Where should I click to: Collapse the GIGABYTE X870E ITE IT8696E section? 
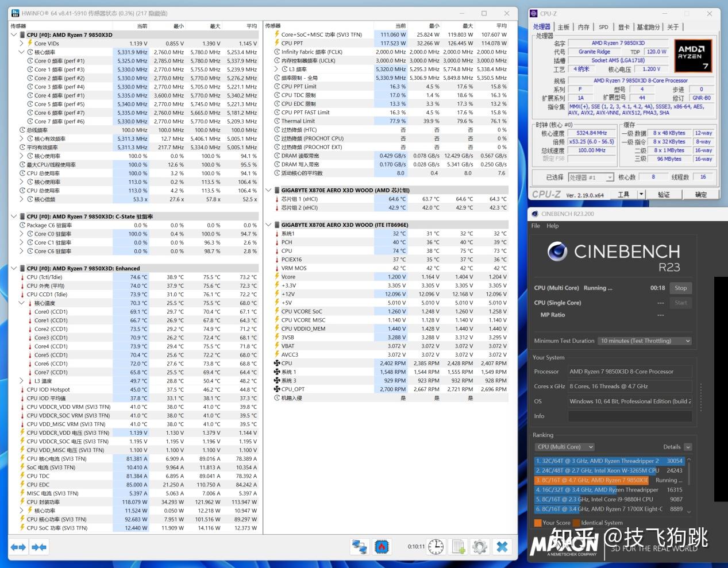(x=269, y=225)
